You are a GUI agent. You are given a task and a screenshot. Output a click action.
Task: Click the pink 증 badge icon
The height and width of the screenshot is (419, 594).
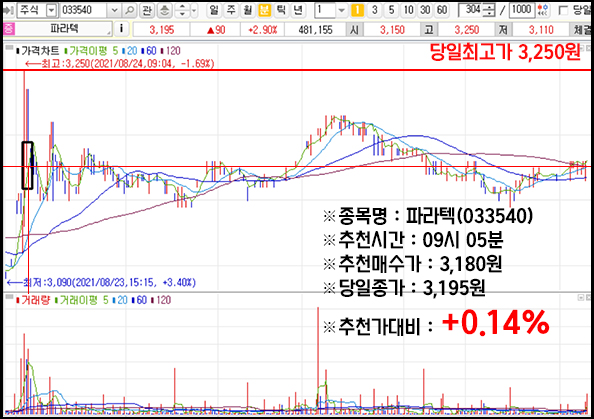click(9, 29)
